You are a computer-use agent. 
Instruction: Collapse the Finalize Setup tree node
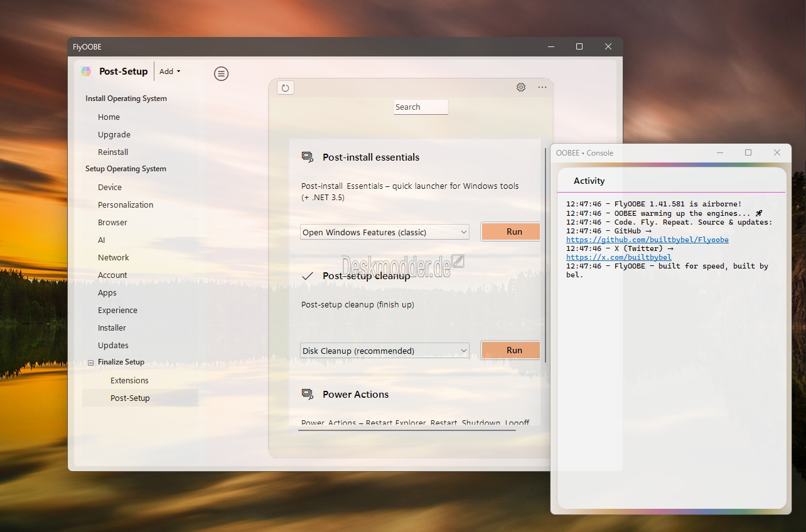[91, 363]
